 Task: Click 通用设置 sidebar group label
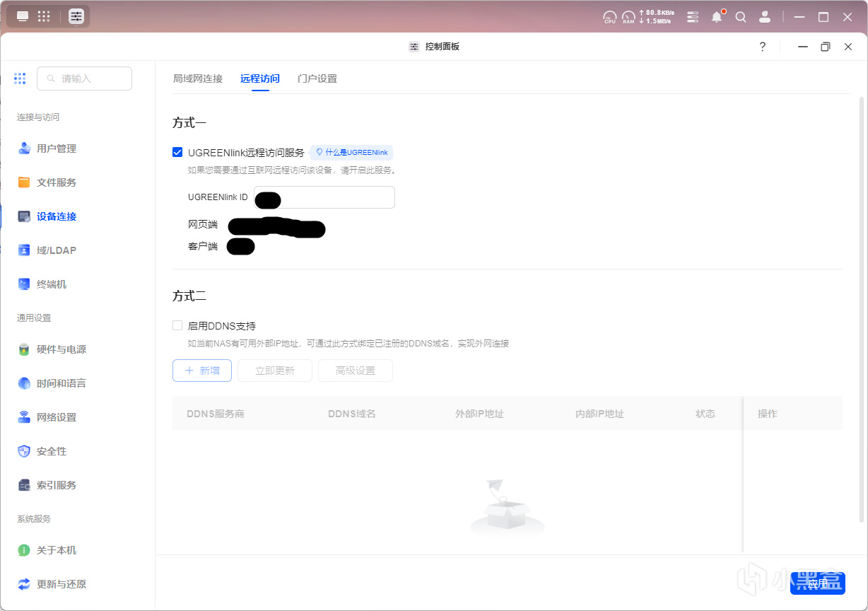coord(34,318)
